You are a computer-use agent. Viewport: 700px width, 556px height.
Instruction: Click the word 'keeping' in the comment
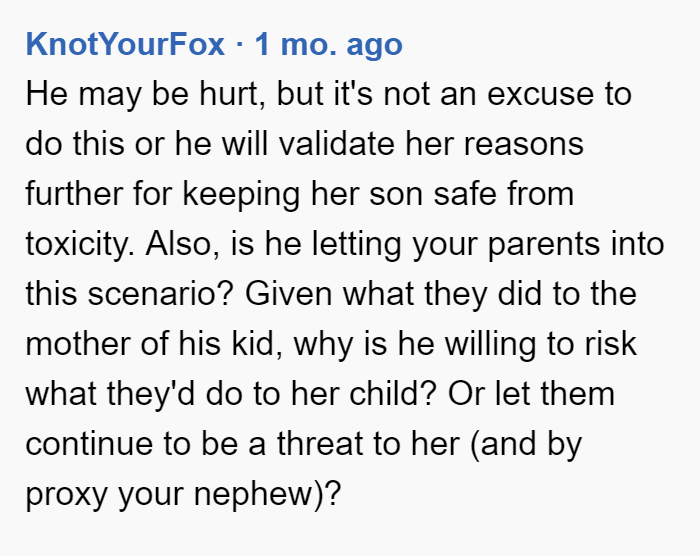tap(241, 195)
